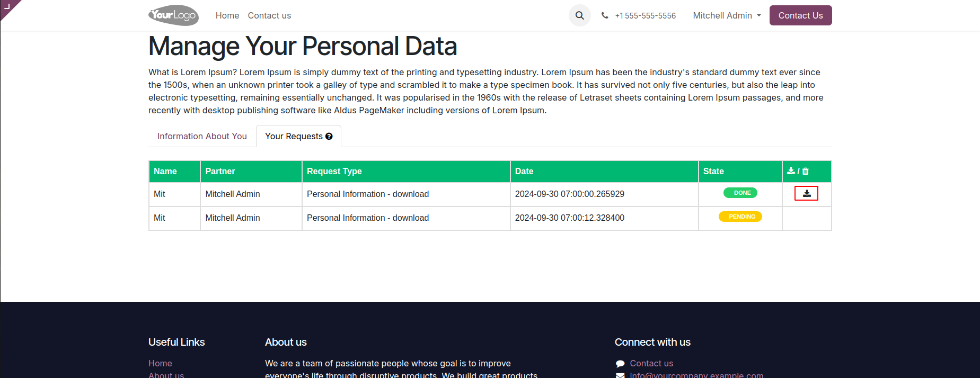Select the Your Requests tab
Screen dimensions: 980x378
click(x=294, y=137)
